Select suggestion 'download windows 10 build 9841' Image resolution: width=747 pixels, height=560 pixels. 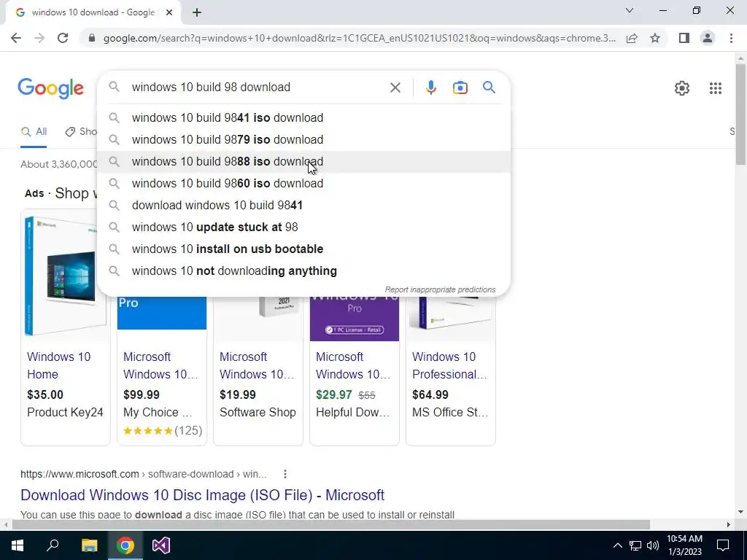pos(303,205)
